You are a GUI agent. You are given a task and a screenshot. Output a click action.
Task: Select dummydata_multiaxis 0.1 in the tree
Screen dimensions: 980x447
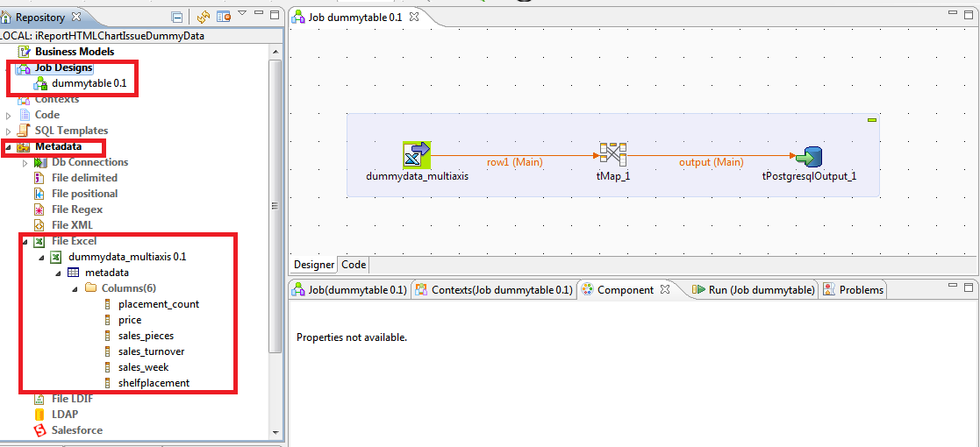pyautogui.click(x=127, y=257)
